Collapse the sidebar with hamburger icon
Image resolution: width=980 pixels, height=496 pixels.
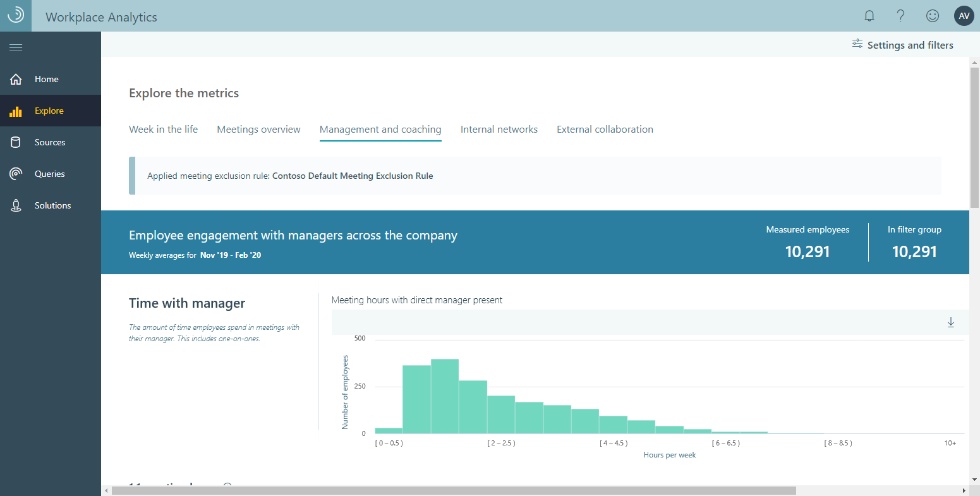(x=16, y=48)
